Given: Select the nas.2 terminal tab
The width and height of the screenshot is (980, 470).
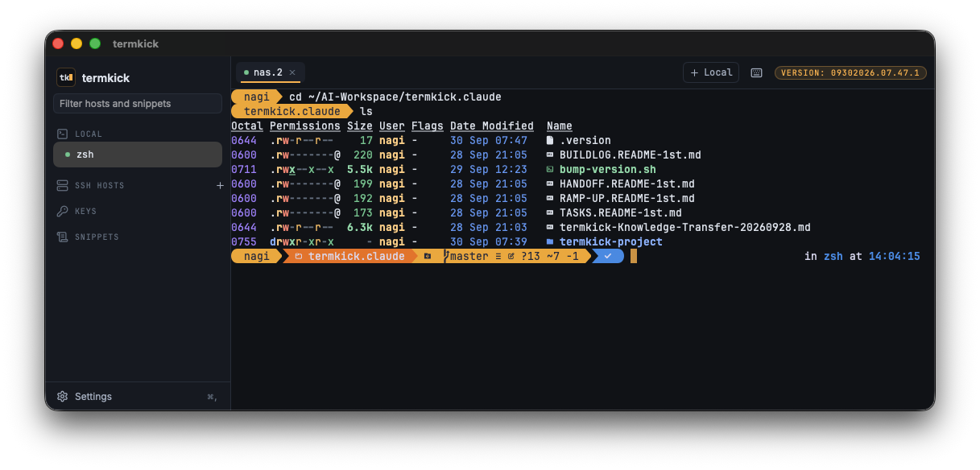Looking at the screenshot, I should 270,72.
